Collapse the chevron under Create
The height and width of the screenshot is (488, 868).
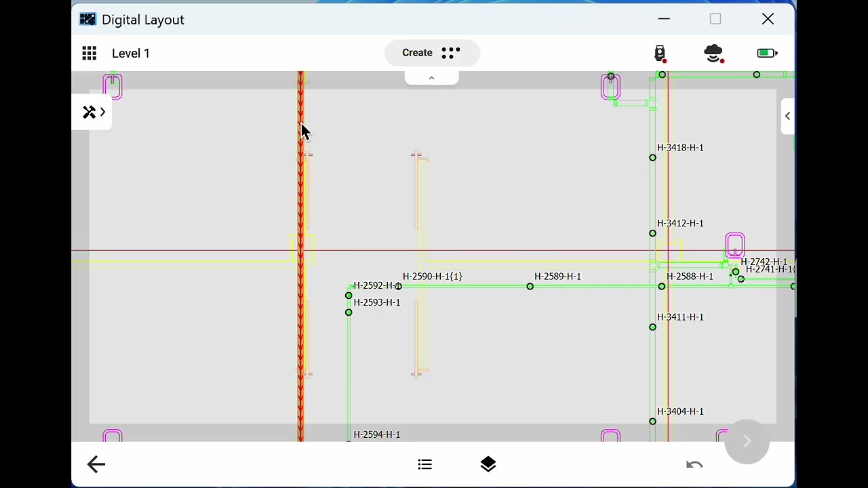431,78
